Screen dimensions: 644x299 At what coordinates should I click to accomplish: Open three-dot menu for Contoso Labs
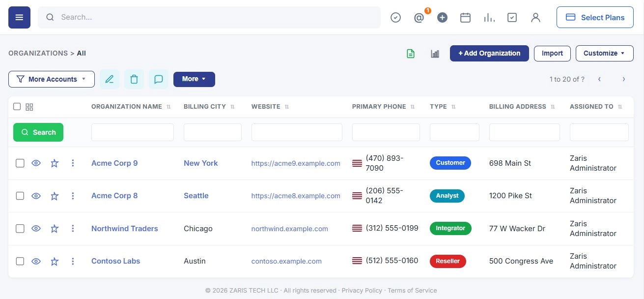tap(73, 261)
